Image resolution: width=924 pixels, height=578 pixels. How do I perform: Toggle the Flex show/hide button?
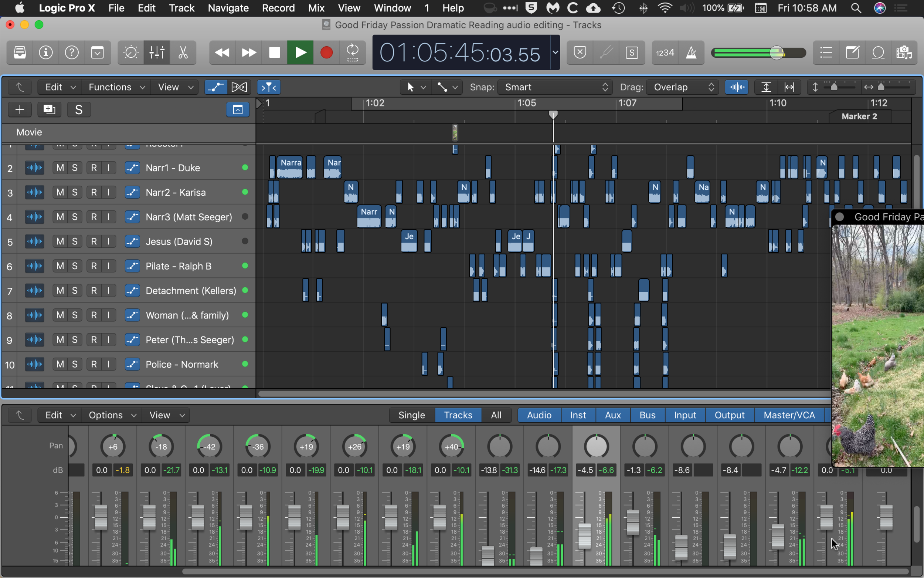click(x=240, y=87)
